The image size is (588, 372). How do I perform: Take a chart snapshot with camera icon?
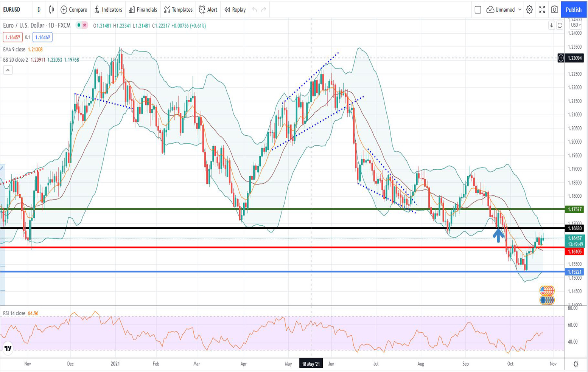554,10
